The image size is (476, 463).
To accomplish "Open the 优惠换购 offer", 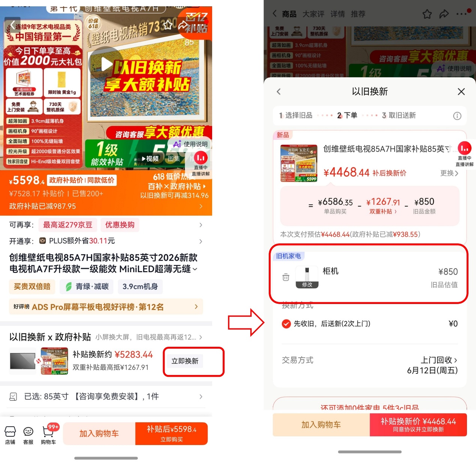I will 120,225.
